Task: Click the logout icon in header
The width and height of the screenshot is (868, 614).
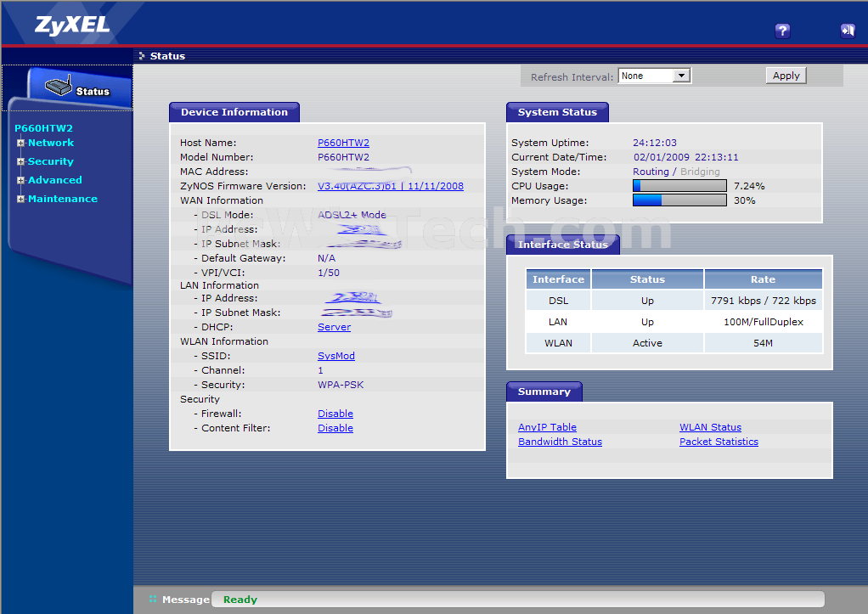Action: (848, 31)
